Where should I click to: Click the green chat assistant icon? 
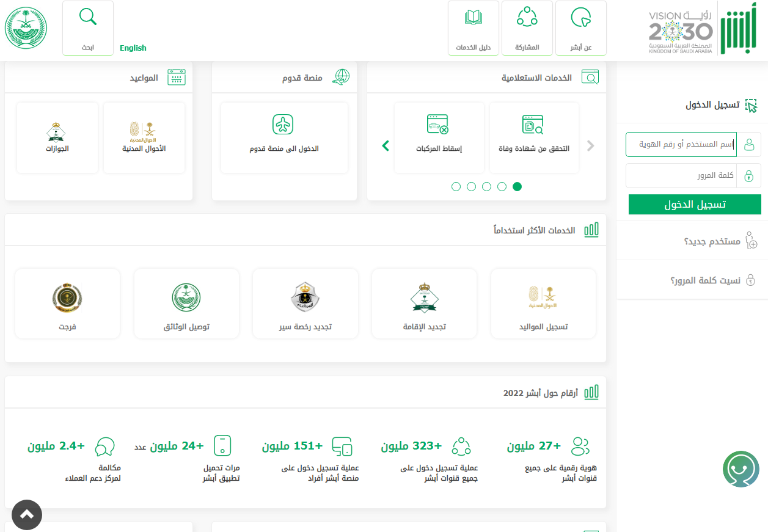(741, 469)
